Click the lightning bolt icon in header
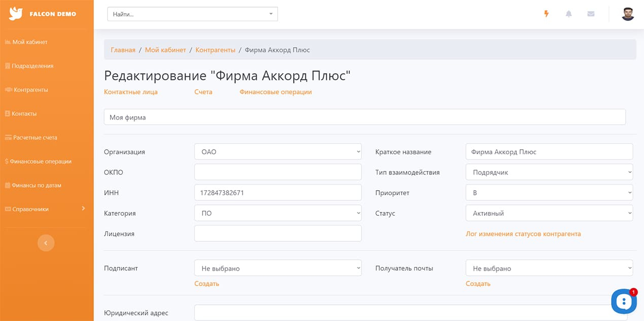The height and width of the screenshot is (321, 644). pos(546,14)
